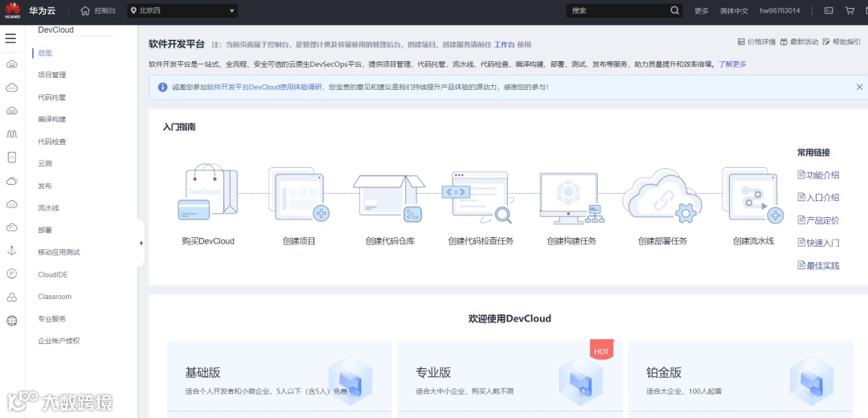Click the three-circles icon in left rail
This screenshot has height=418, width=868.
[x=11, y=297]
